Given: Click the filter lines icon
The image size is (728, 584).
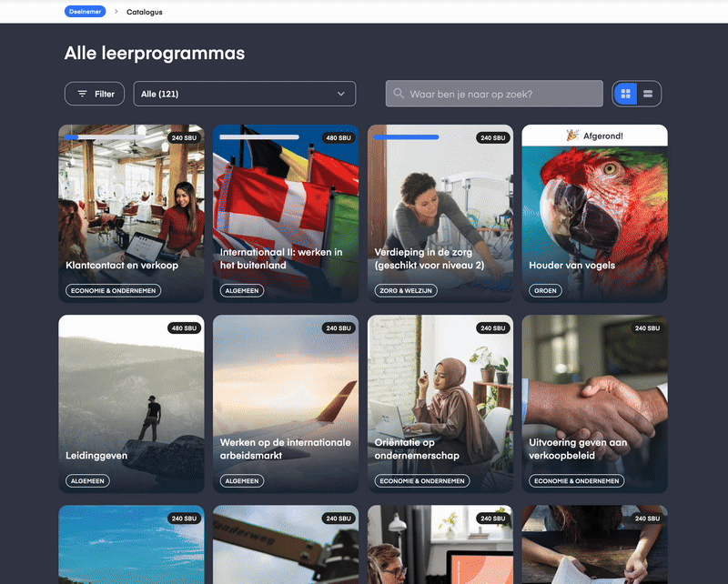Looking at the screenshot, I should tap(82, 94).
